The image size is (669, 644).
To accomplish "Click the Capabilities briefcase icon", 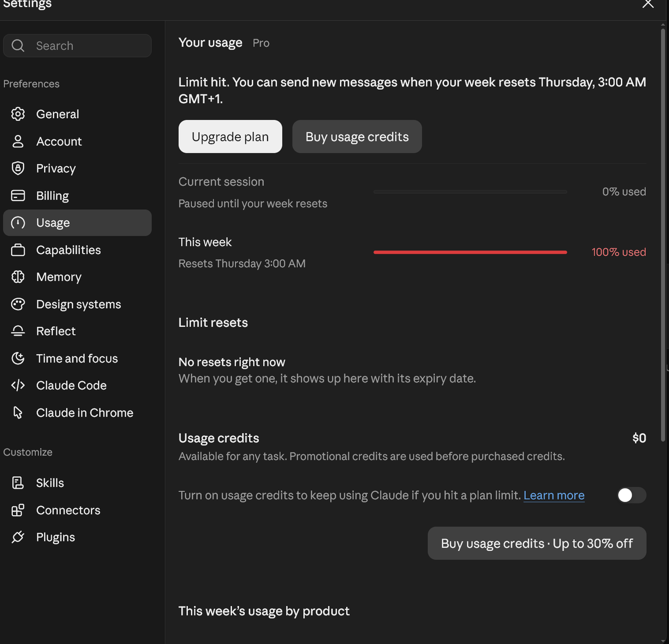I will pyautogui.click(x=18, y=250).
